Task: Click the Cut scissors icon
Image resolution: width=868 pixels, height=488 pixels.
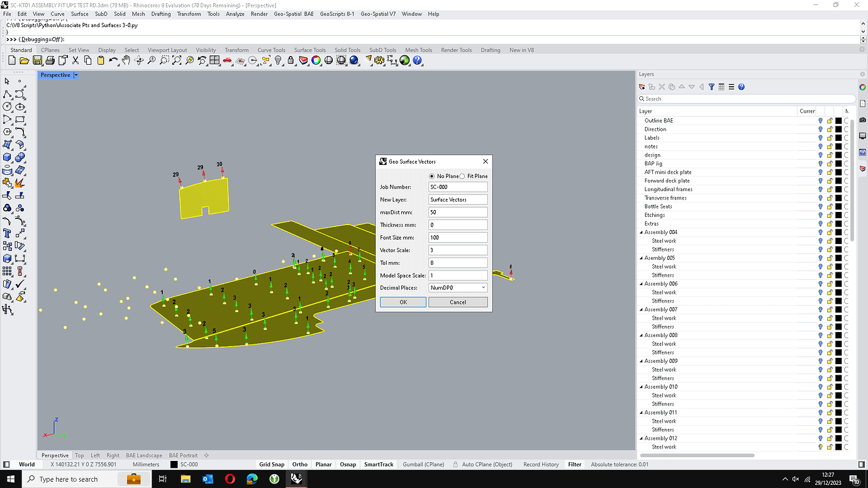Action: 75,60
